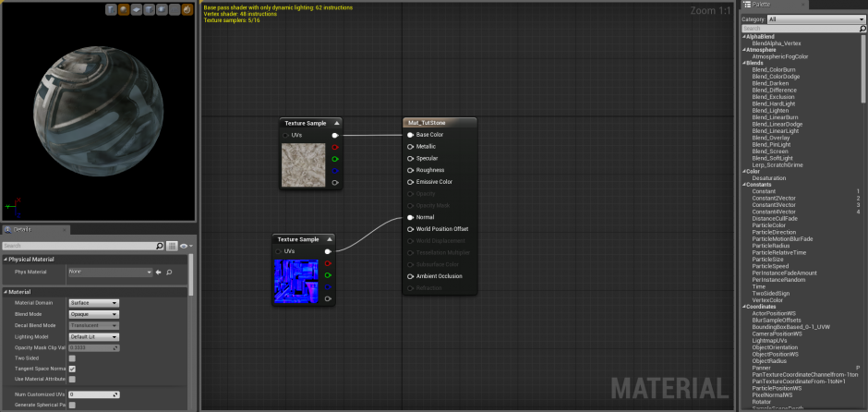The width and height of the screenshot is (868, 412).
Task: Collapse the lower Texture Sample node preview
Action: tap(330, 239)
